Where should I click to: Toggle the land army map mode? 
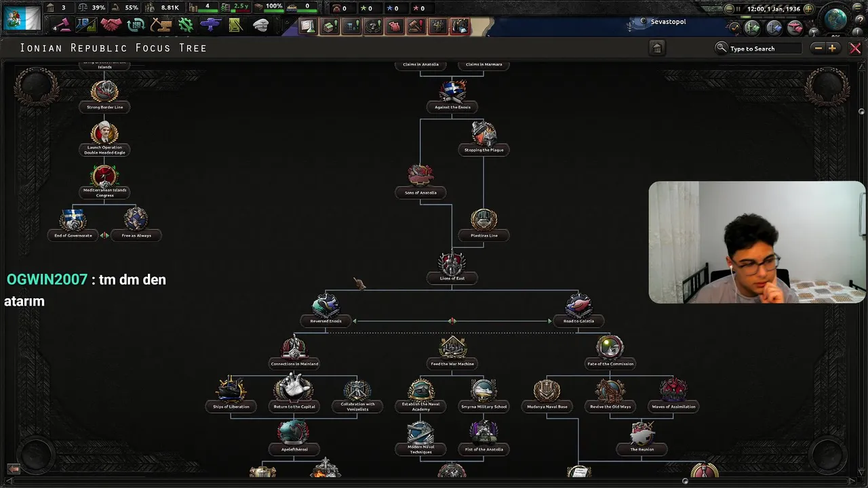click(x=752, y=28)
